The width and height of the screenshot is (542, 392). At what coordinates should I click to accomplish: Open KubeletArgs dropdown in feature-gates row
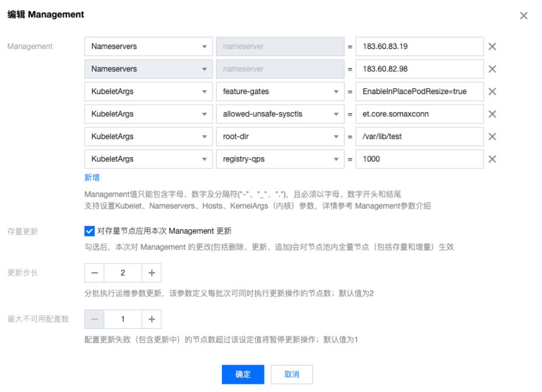pyautogui.click(x=148, y=91)
